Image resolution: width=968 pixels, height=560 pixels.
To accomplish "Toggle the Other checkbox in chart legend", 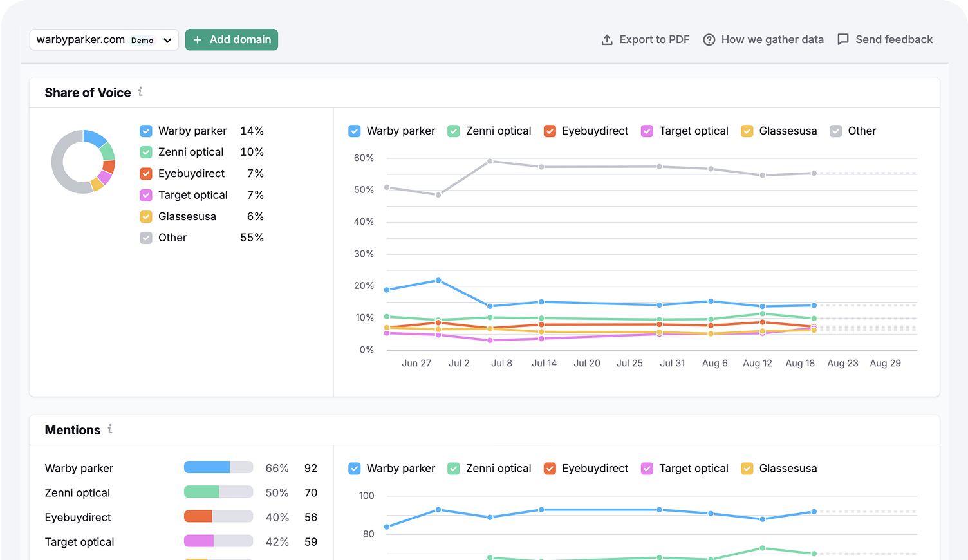I will click(835, 131).
